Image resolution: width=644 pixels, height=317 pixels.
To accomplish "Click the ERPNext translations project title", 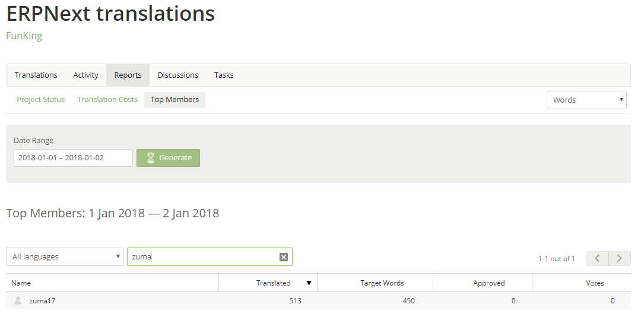I will click(110, 13).
